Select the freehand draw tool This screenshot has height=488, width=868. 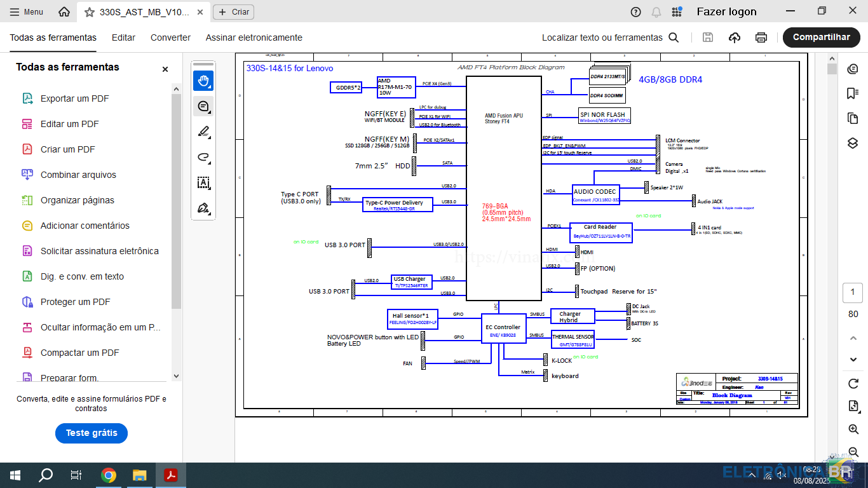203,157
